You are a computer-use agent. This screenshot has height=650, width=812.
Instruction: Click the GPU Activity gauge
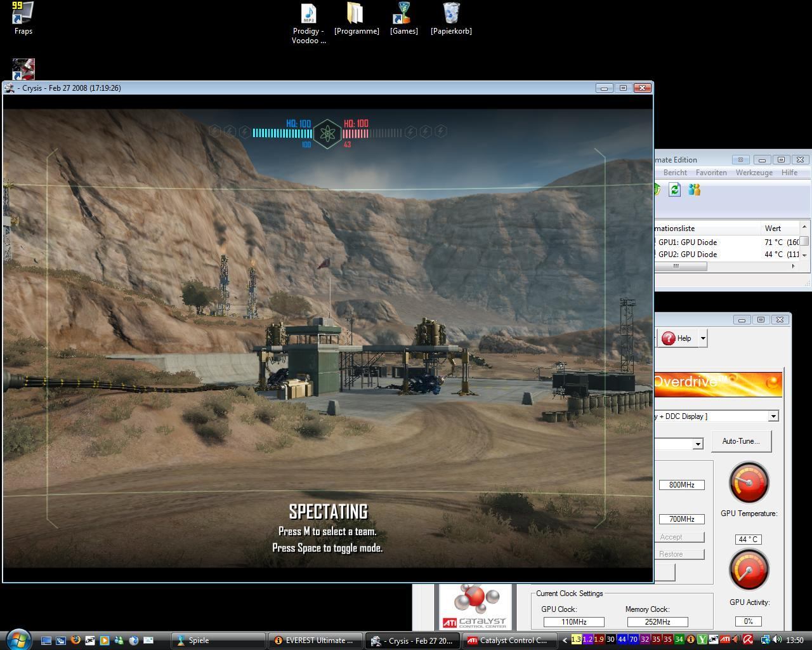(749, 569)
